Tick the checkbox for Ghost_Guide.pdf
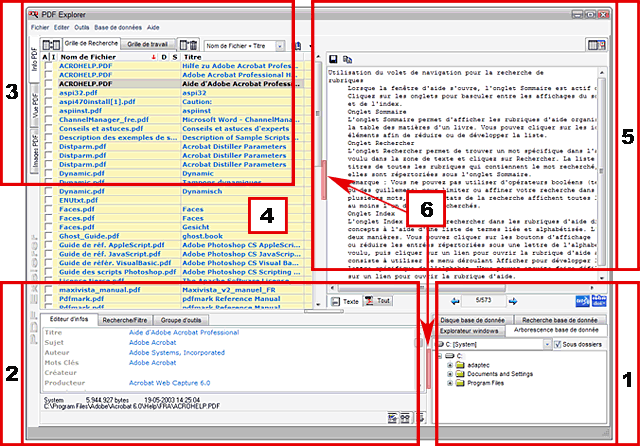Viewport: 640px width, 446px height. click(x=49, y=236)
